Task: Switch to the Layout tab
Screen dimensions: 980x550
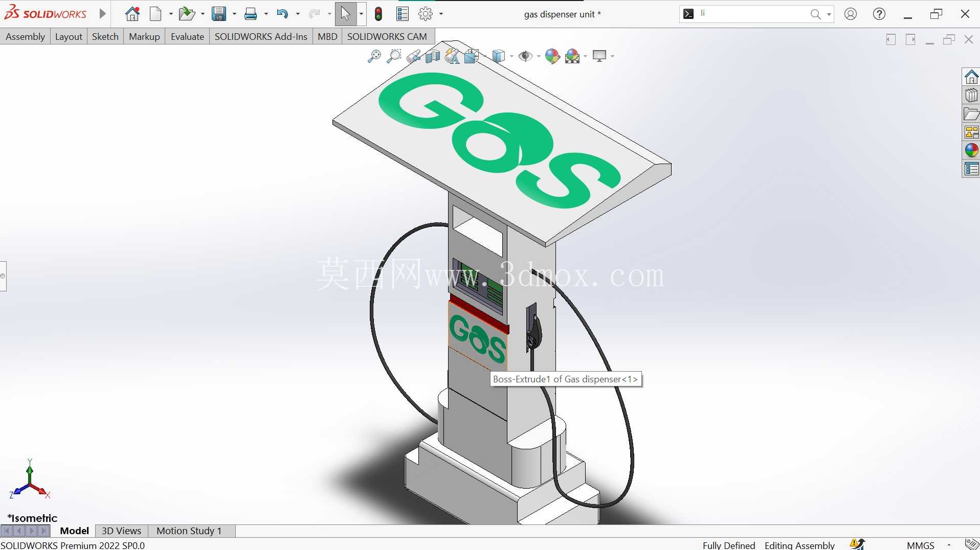Action: point(69,36)
